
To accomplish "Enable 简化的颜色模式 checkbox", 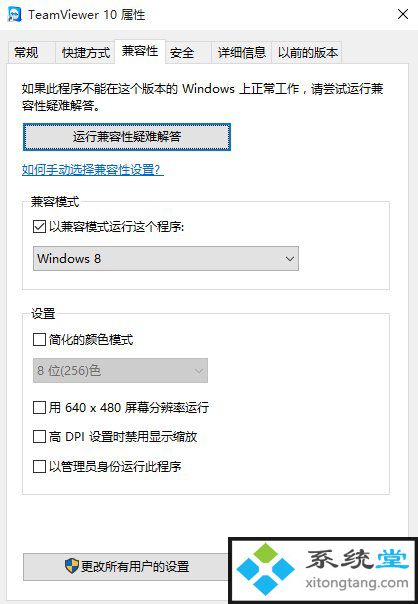I will (39, 340).
